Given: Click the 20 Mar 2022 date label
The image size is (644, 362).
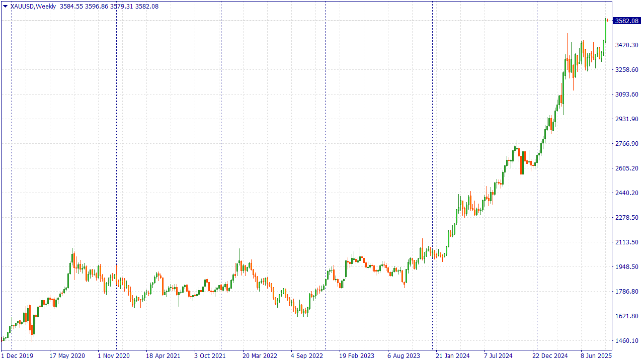Looking at the screenshot, I should tap(260, 356).
